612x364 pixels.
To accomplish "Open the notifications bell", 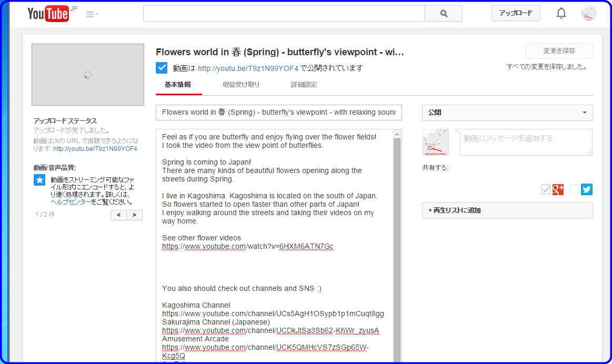I will [561, 13].
